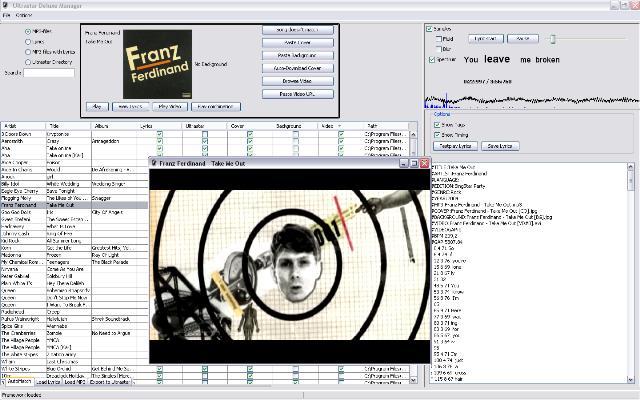The image size is (640, 400).
Task: Click the Video column header sort arrow
Action: click(340, 126)
